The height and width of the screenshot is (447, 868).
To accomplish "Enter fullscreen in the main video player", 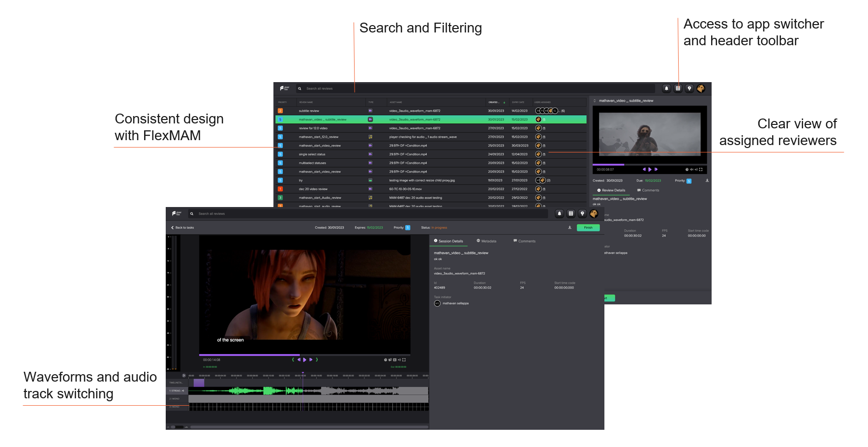I will coord(404,360).
